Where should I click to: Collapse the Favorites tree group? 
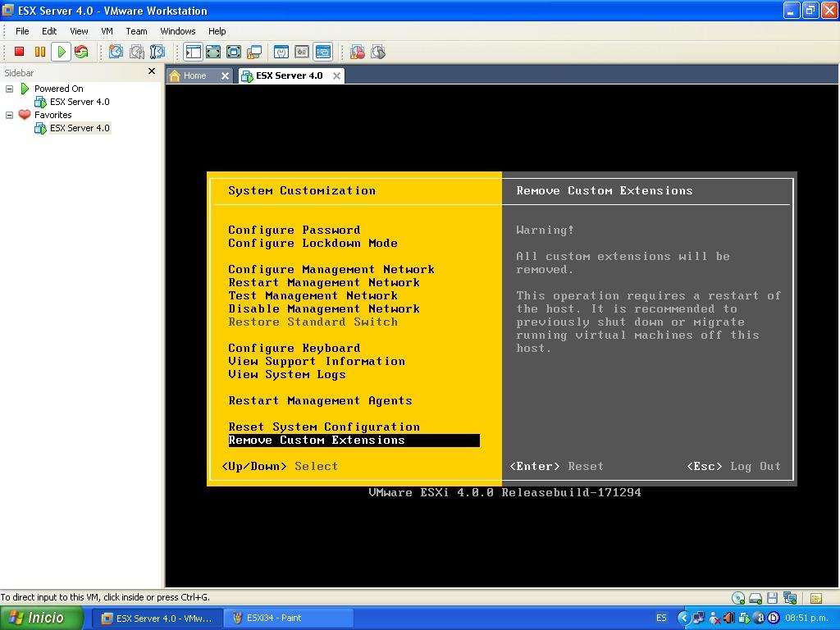(x=9, y=115)
